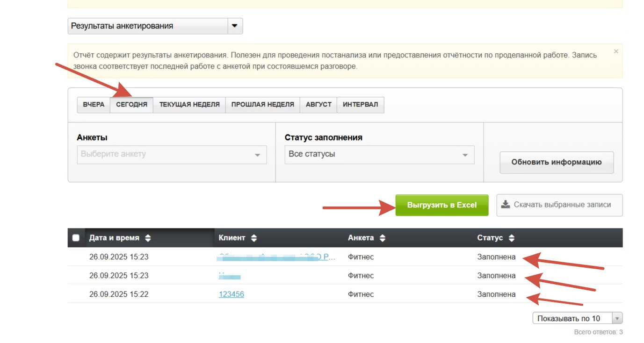The height and width of the screenshot is (343, 644).
Task: Switch to the ВЧЕРА period tab
Action: pos(94,105)
